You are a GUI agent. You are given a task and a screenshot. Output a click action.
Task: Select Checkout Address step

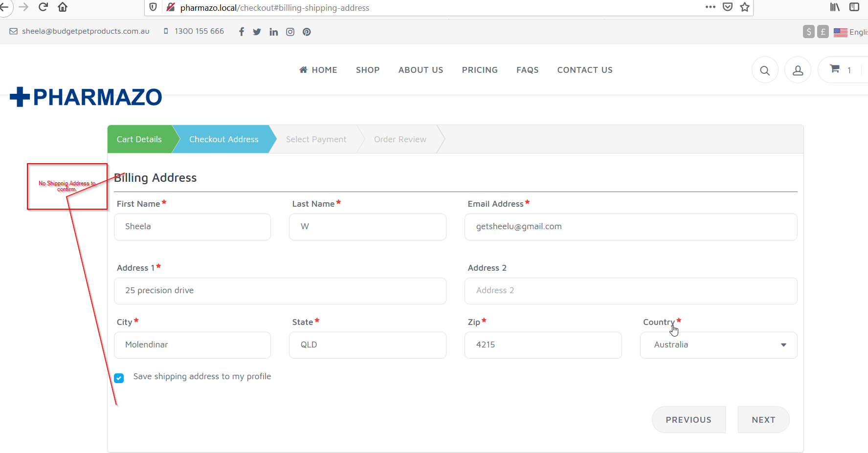224,139
